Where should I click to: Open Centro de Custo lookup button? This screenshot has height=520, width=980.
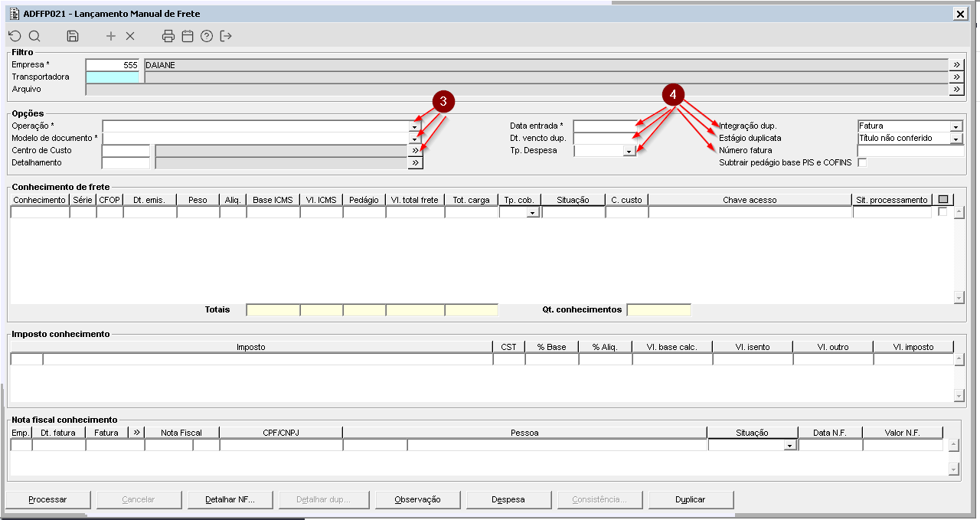pos(415,151)
